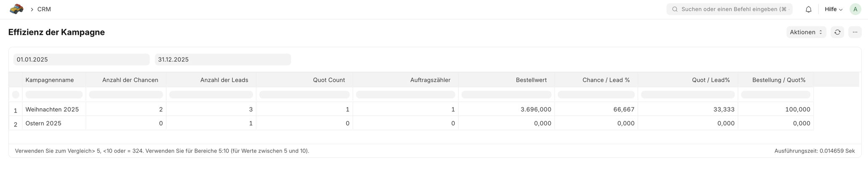
Task: Click the Bestellwert column header
Action: [x=531, y=80]
